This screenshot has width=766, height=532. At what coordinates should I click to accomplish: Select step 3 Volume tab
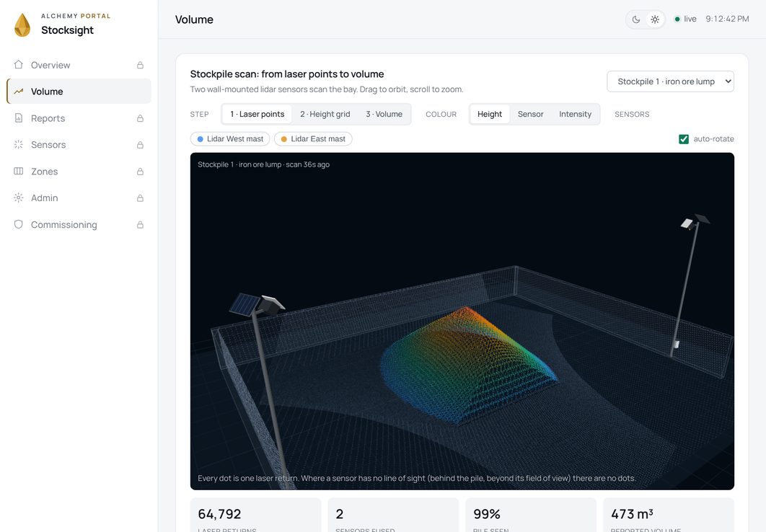pyautogui.click(x=384, y=114)
